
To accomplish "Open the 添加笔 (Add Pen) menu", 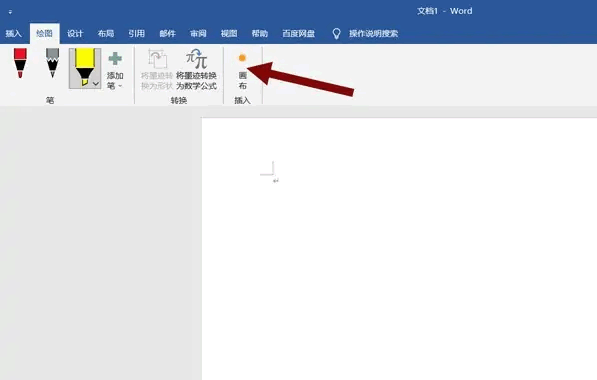I will (115, 70).
